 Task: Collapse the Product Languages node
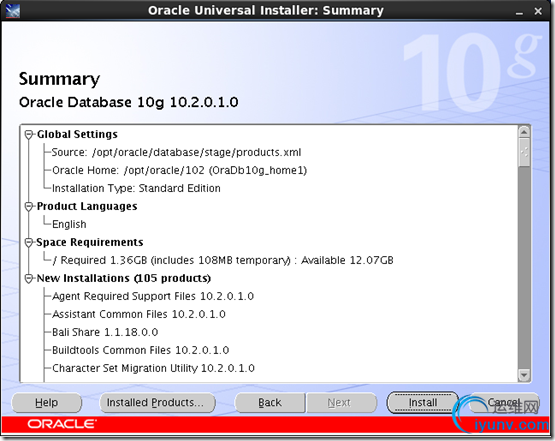pyautogui.click(x=29, y=206)
